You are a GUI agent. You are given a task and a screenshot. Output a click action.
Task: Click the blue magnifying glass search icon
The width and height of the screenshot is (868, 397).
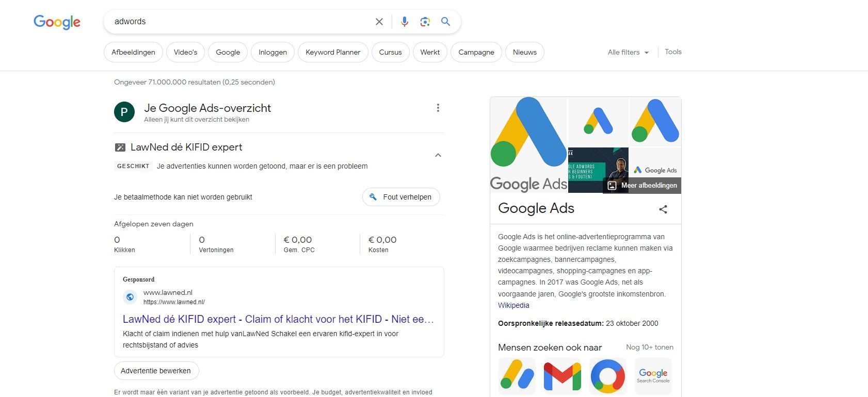pos(445,22)
